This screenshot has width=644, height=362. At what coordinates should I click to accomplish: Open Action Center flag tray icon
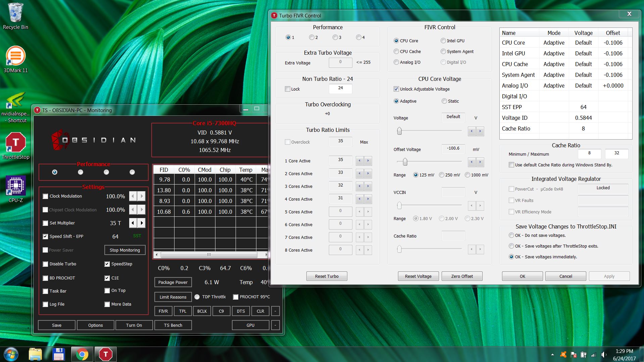[x=574, y=355]
